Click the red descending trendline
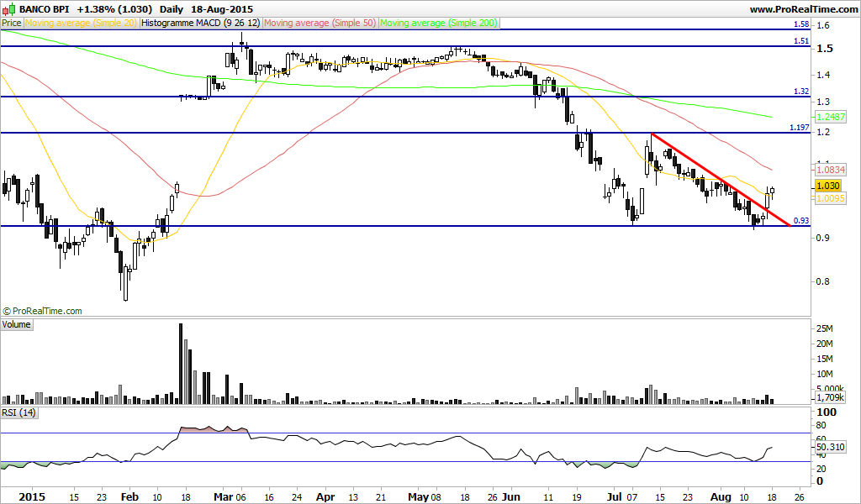The width and height of the screenshot is (861, 504). pos(720,179)
